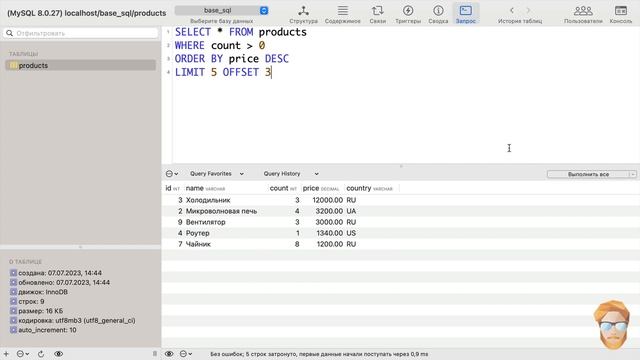Sort results by the count column header
The image size is (640, 360).
point(283,188)
